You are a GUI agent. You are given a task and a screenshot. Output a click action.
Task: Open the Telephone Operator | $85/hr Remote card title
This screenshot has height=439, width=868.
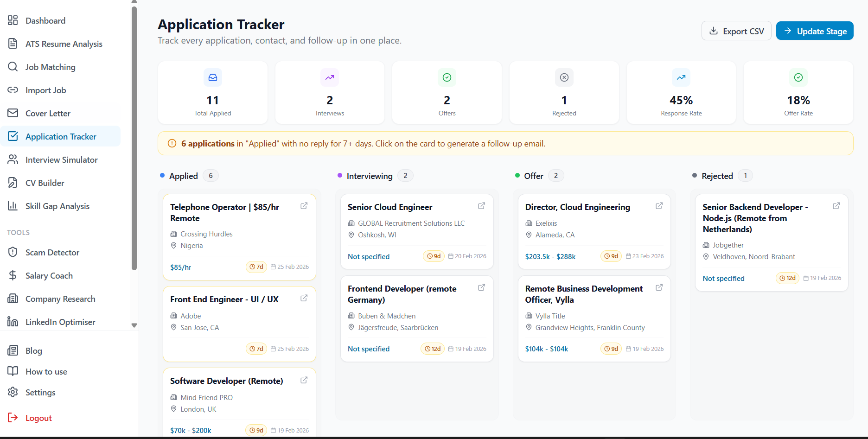[x=225, y=213]
